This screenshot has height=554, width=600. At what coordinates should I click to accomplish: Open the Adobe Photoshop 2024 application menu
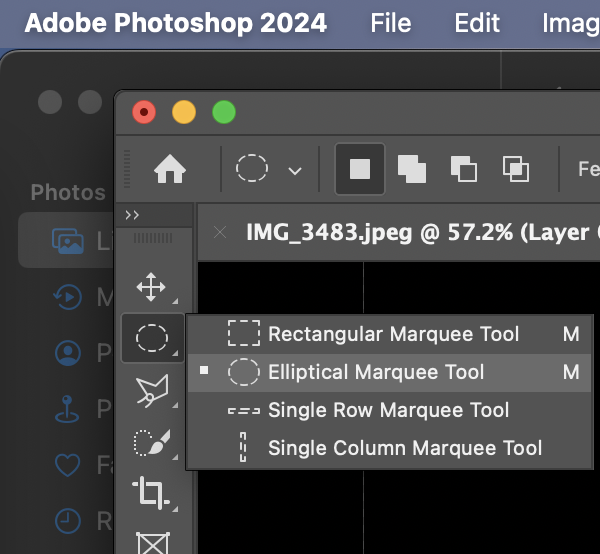click(176, 23)
